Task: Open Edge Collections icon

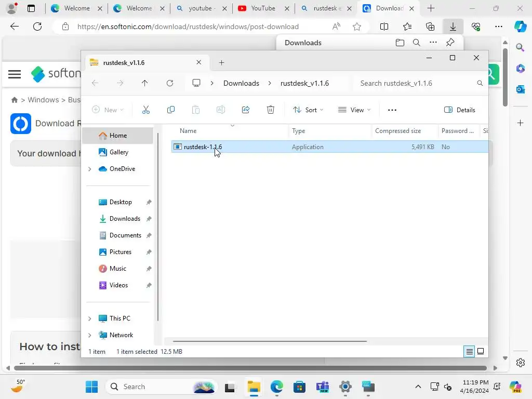Action: point(430,26)
